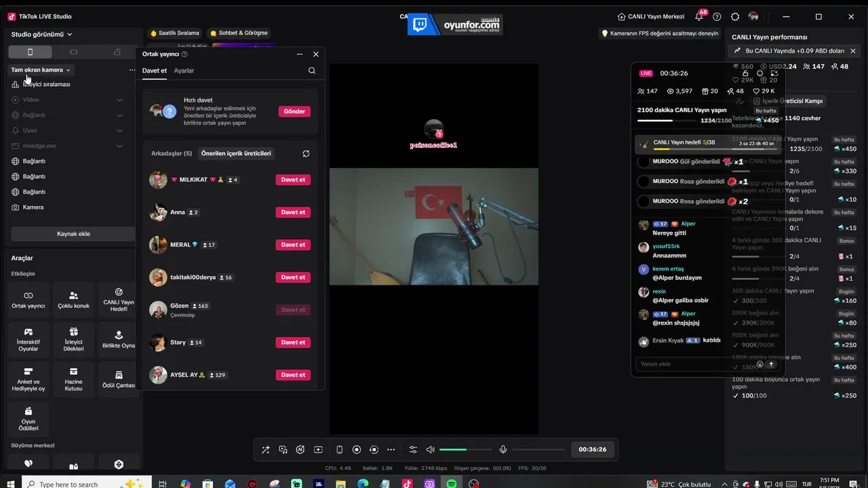Click the Kaynak ekle button
Screen dimensions: 868x488
click(x=73, y=234)
